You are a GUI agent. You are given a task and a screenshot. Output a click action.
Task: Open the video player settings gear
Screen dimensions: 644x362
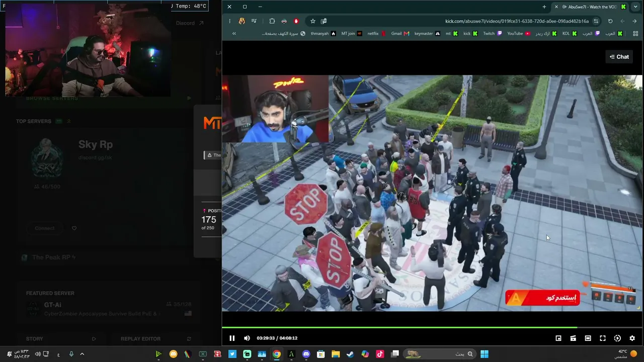tap(632, 338)
